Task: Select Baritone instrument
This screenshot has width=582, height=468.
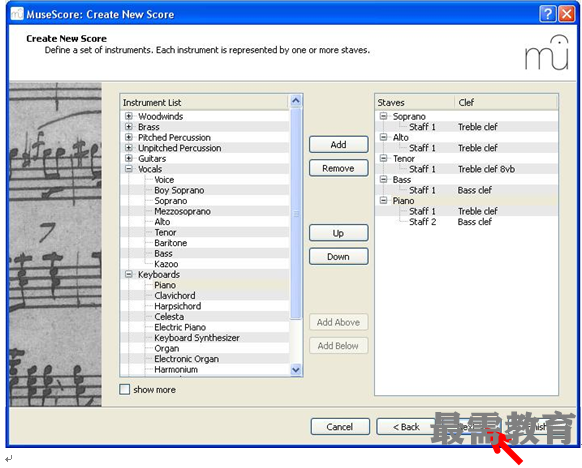Action: tap(170, 243)
